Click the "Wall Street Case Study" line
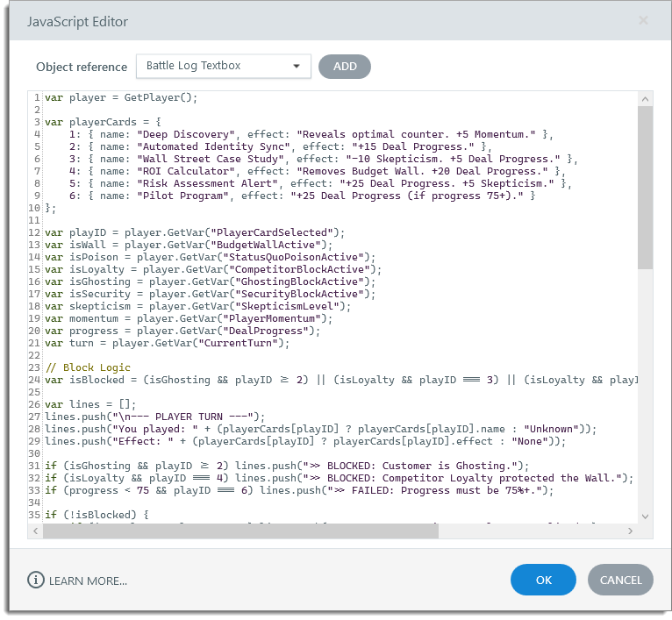This screenshot has height=620, width=672. point(324,159)
